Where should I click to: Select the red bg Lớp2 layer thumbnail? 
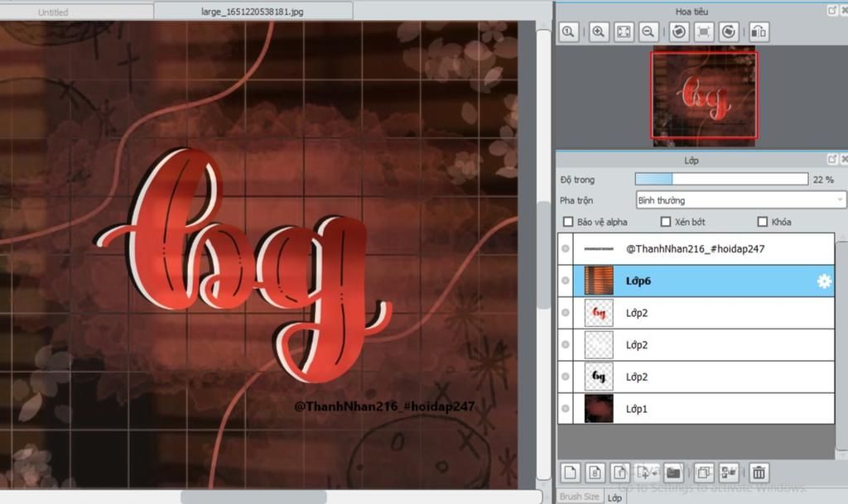[599, 312]
